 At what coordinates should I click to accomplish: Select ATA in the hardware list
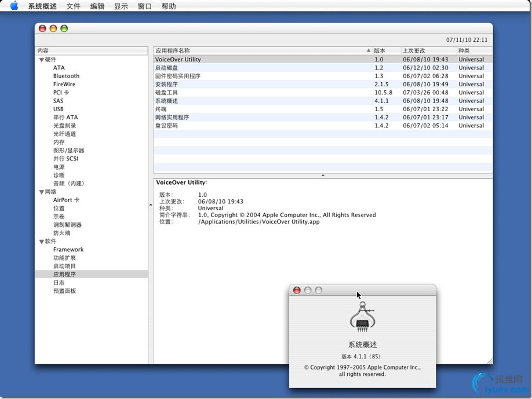pos(59,68)
